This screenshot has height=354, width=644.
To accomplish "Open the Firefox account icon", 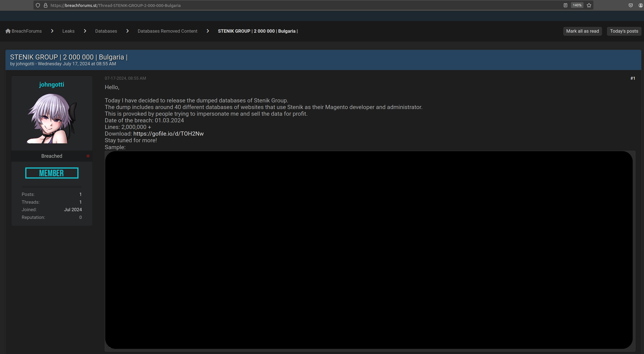I will pos(641,5).
